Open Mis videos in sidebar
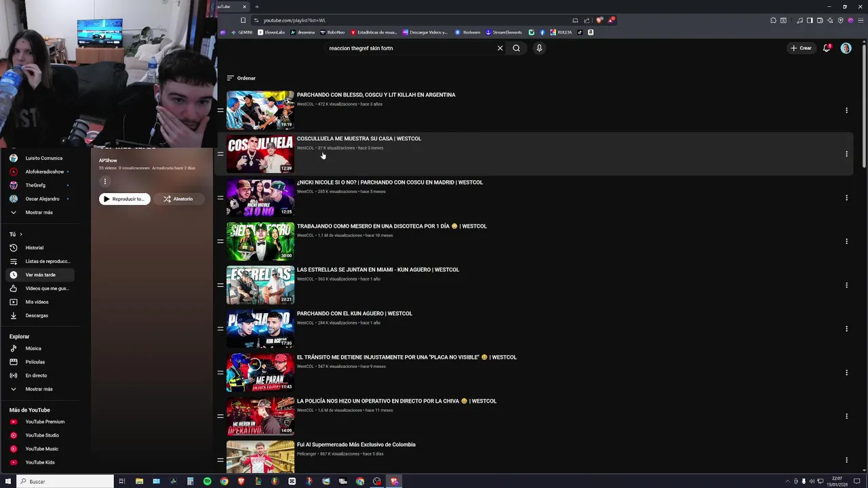 click(40, 302)
